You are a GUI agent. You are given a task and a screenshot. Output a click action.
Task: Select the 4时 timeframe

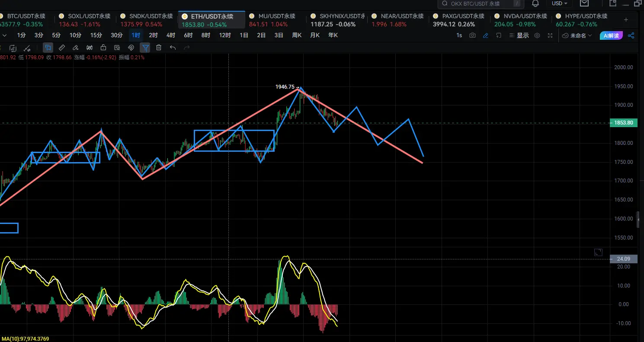(171, 35)
